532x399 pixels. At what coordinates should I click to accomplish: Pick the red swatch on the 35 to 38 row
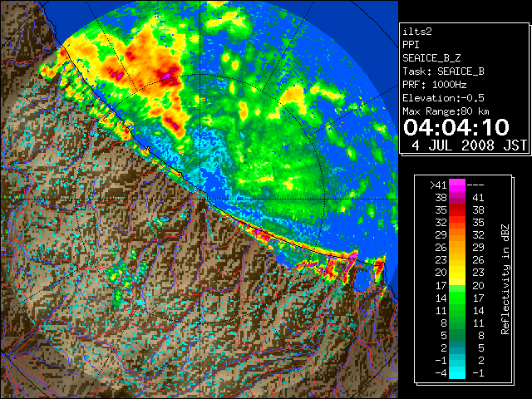point(457,210)
